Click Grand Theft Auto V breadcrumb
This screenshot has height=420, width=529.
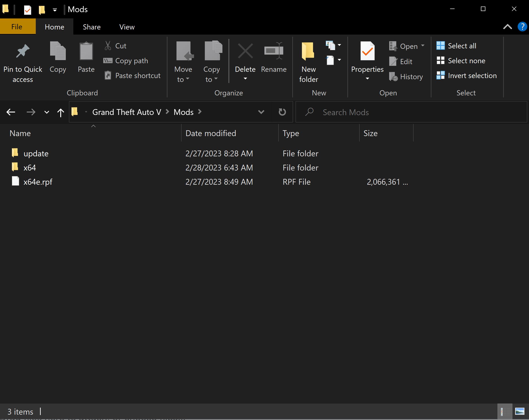click(x=127, y=112)
